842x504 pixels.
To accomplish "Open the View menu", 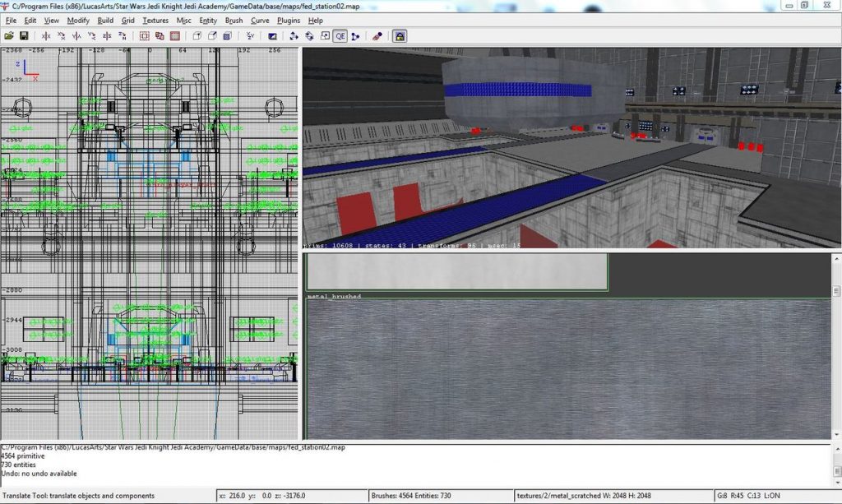I will point(52,21).
